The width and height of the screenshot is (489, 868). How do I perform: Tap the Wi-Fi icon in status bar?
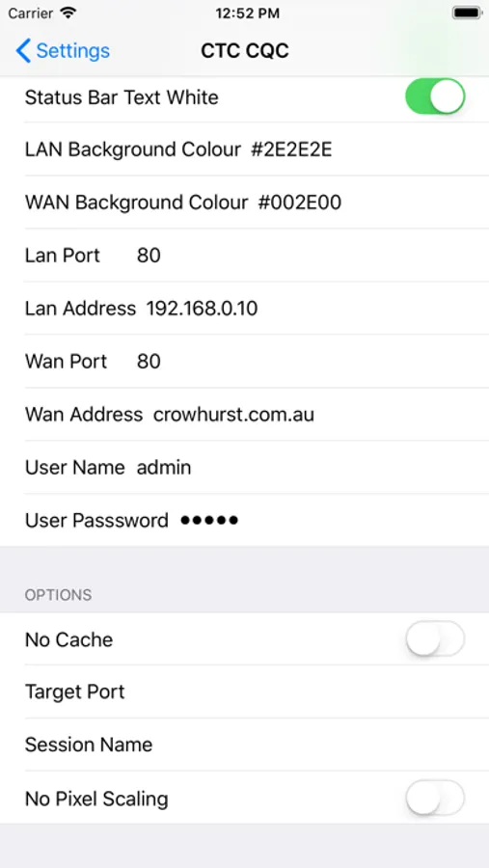tap(68, 14)
